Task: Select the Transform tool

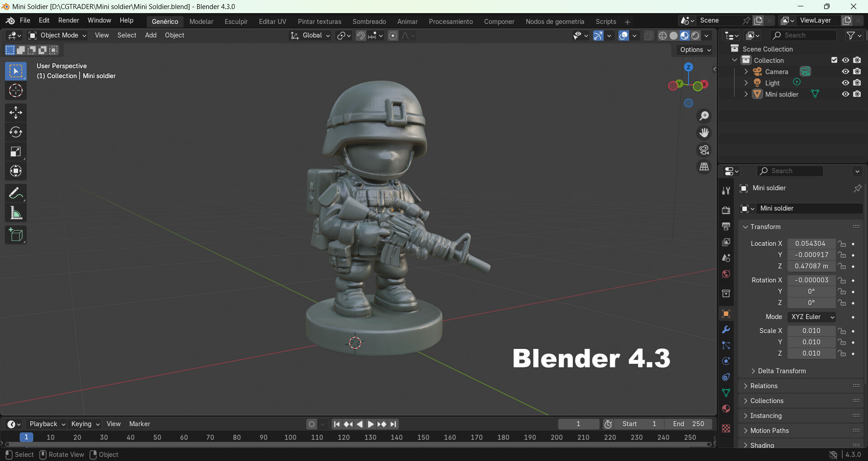Action: pyautogui.click(x=16, y=171)
